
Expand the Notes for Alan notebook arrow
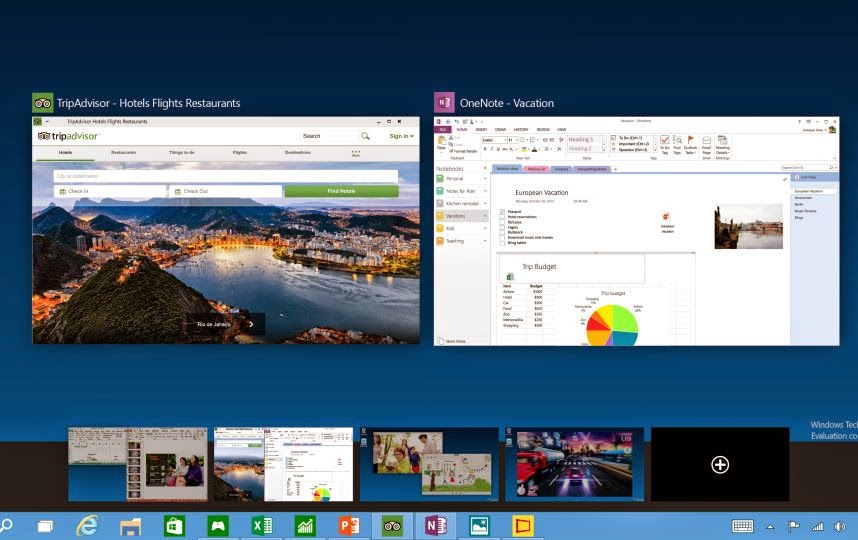pyautogui.click(x=485, y=190)
